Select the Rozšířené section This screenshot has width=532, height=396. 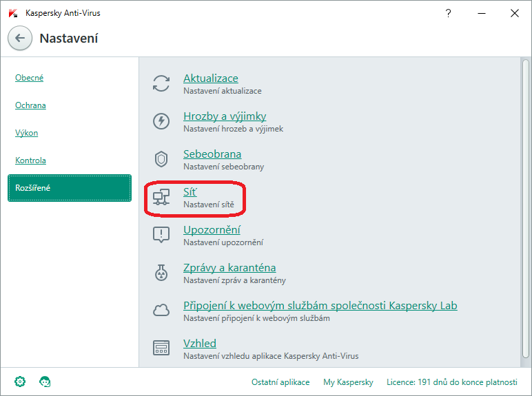[x=70, y=188]
